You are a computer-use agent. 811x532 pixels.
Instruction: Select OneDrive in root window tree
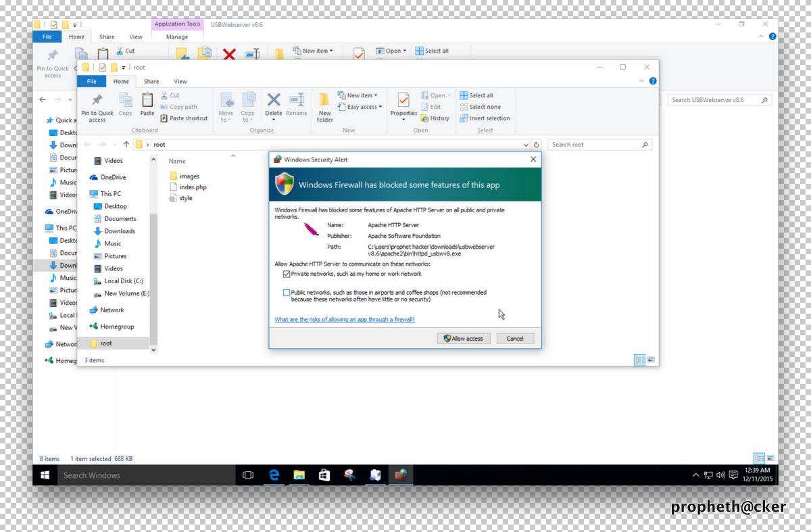pos(107,177)
